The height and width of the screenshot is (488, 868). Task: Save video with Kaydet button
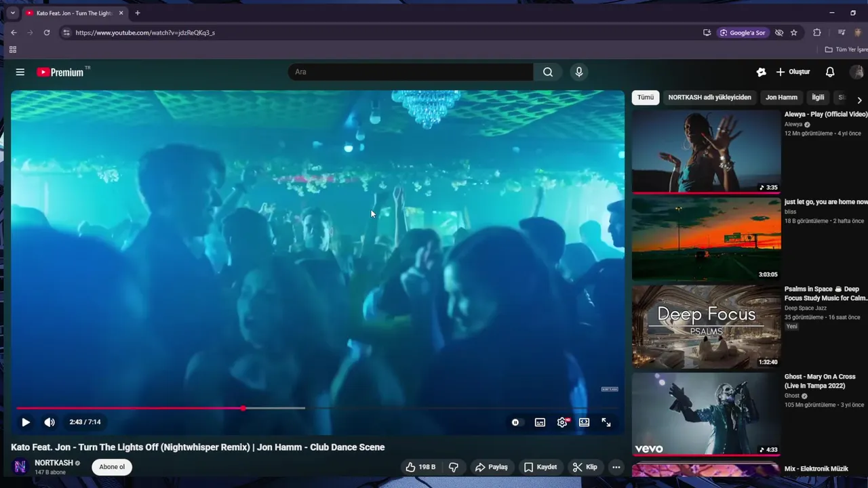(540, 467)
